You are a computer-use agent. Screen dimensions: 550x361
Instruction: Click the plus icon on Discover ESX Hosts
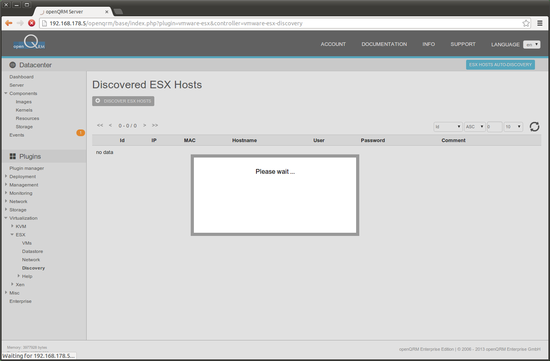[98, 101]
